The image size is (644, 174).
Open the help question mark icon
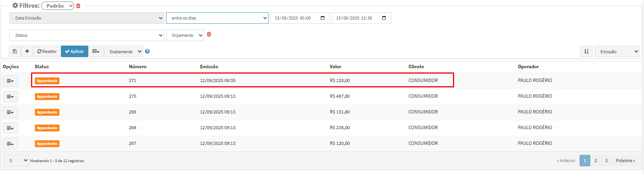pos(147,51)
